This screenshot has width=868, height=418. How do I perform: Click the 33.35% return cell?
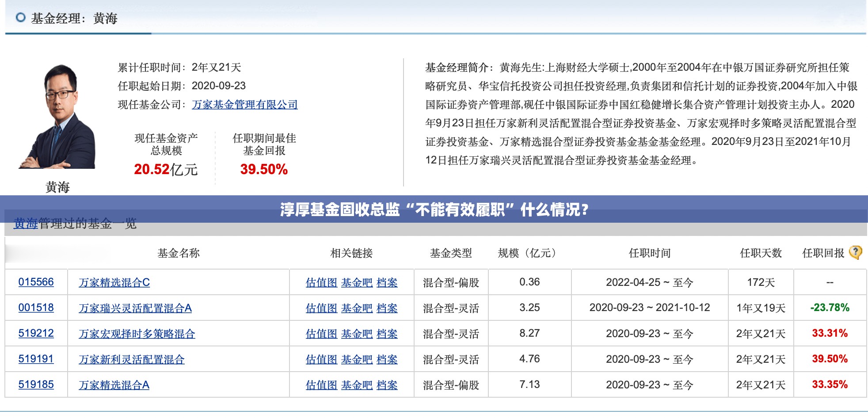(x=830, y=384)
